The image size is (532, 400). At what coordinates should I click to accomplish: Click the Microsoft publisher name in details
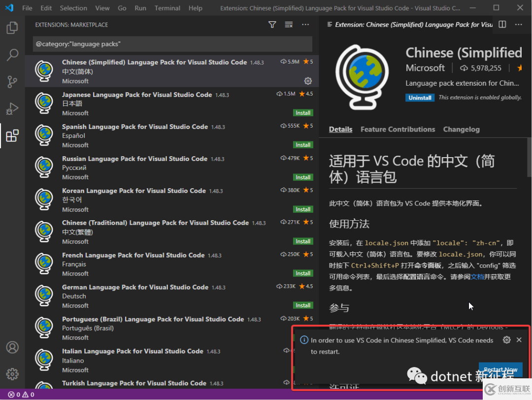click(x=425, y=68)
